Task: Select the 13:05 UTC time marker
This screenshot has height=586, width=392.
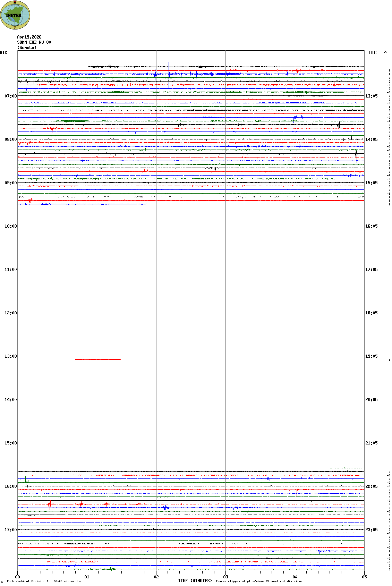Action: click(371, 96)
